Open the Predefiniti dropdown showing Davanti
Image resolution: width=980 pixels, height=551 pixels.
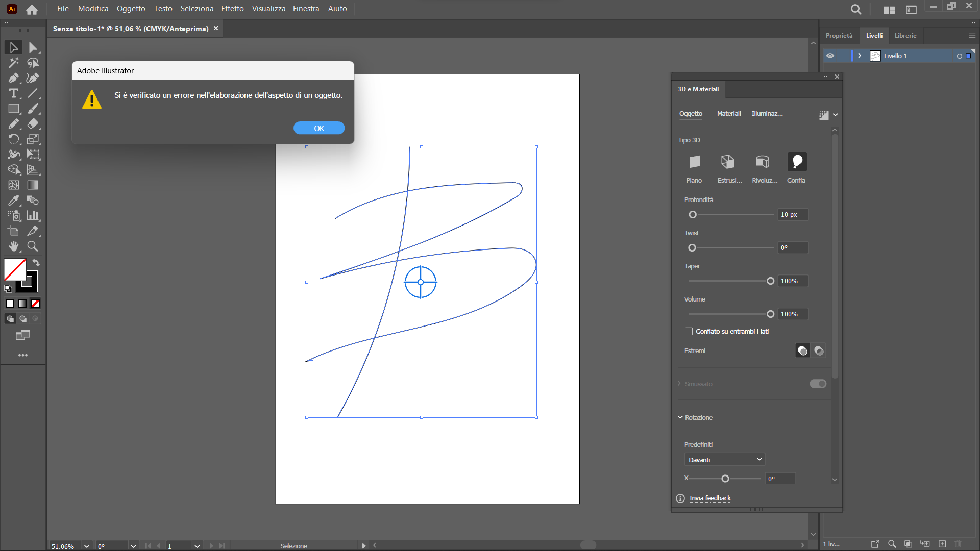click(724, 459)
